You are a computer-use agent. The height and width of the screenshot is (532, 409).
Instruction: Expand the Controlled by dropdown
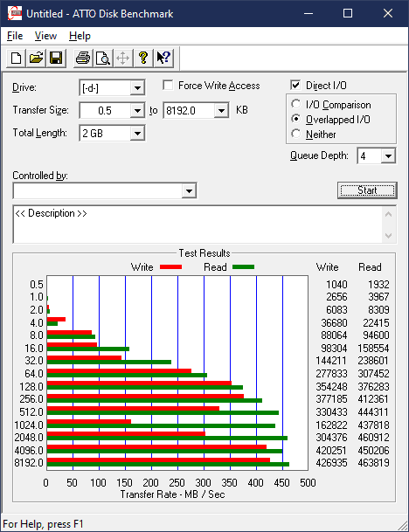click(189, 190)
